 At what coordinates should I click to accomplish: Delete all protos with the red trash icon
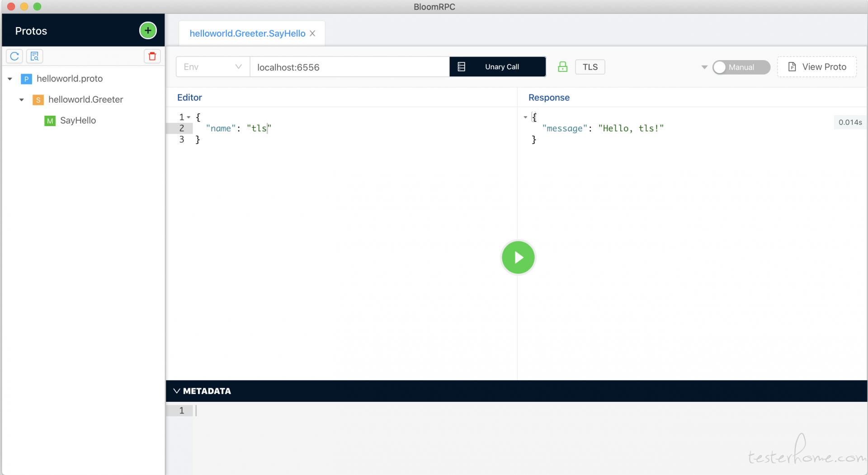click(x=152, y=56)
